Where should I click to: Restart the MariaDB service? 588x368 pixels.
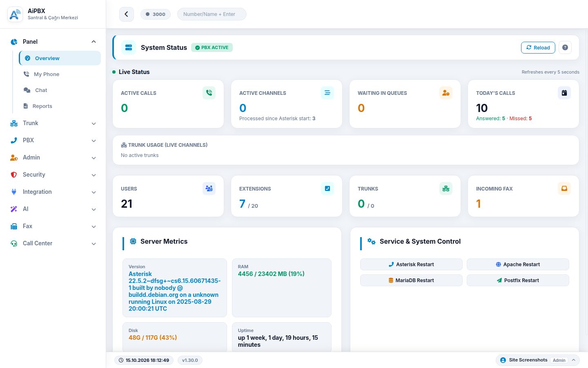pyautogui.click(x=411, y=280)
